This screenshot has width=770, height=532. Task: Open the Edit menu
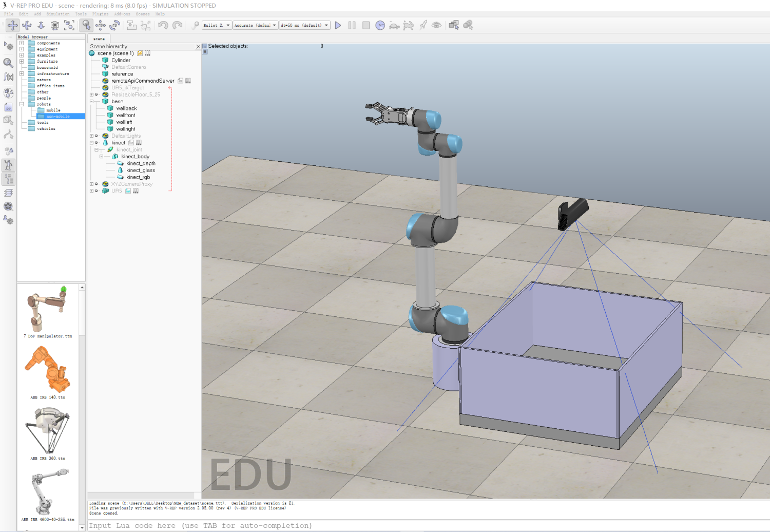point(24,14)
